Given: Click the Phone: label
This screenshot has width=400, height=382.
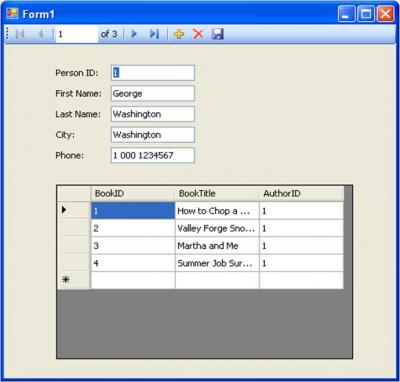Looking at the screenshot, I should point(70,155).
